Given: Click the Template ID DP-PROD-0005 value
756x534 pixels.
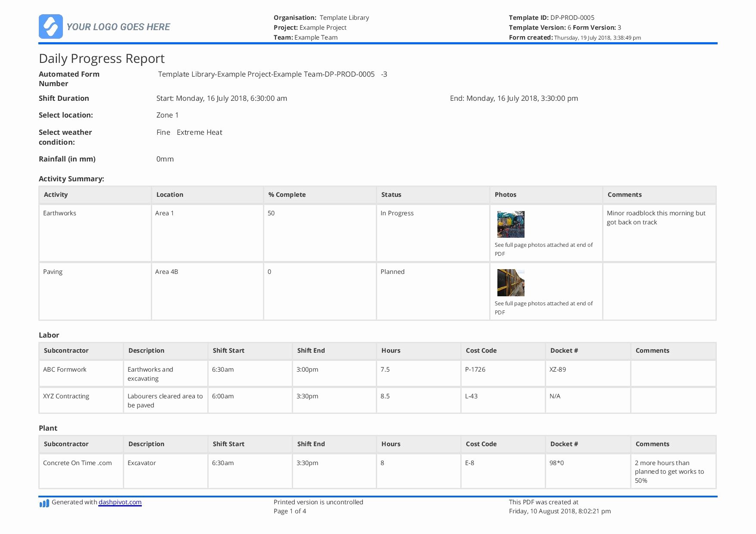Looking at the screenshot, I should coord(572,18).
